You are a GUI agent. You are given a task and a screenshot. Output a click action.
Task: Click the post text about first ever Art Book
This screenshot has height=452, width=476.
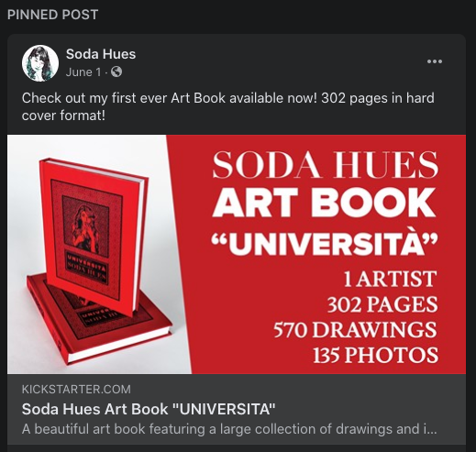228,106
